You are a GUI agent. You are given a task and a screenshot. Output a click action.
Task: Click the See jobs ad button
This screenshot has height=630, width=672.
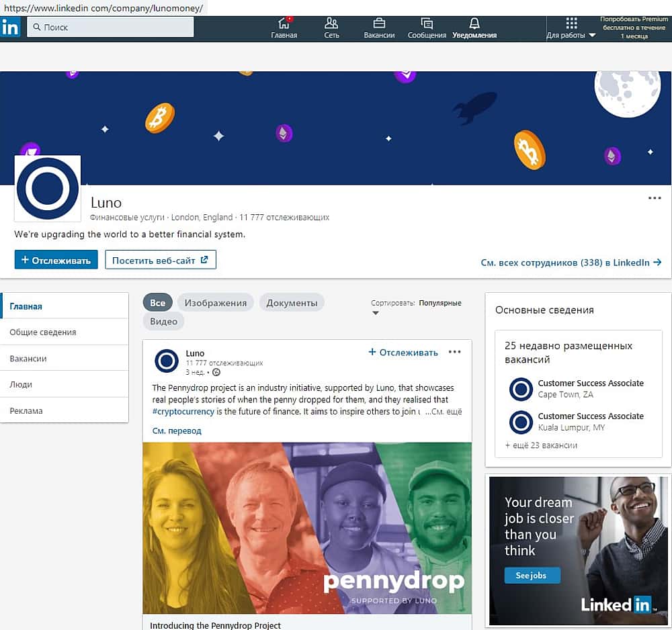(x=532, y=575)
